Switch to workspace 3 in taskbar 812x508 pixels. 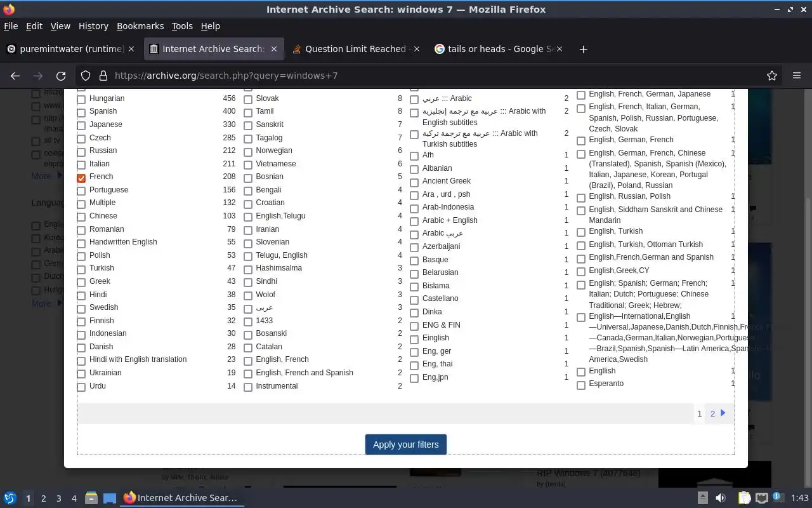click(59, 498)
